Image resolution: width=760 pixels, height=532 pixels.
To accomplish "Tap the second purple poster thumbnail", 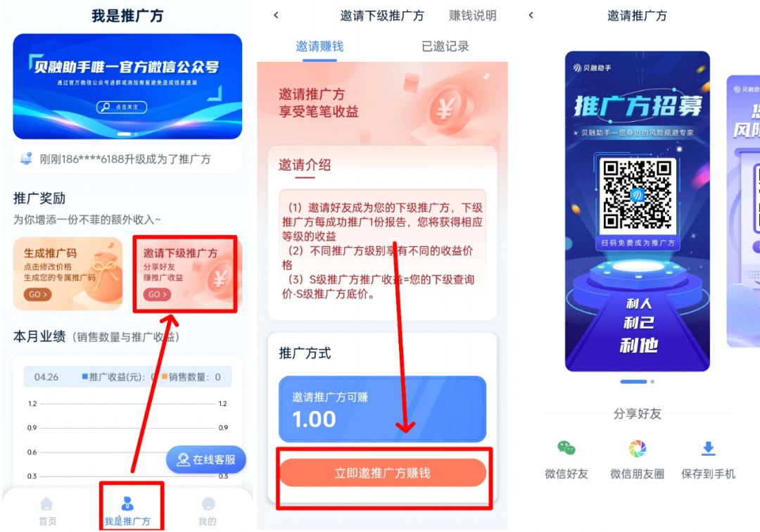I will click(744, 211).
